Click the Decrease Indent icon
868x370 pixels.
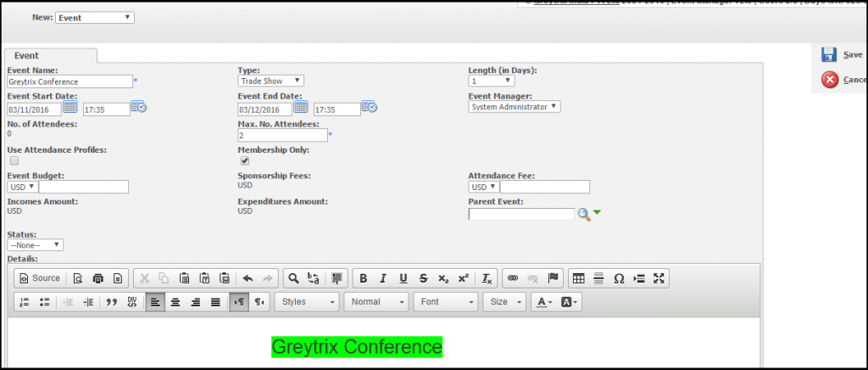point(68,302)
